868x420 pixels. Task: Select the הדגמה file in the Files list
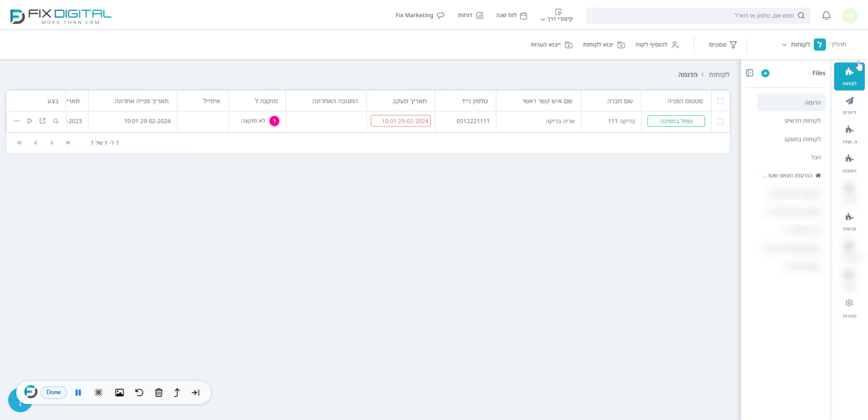791,103
